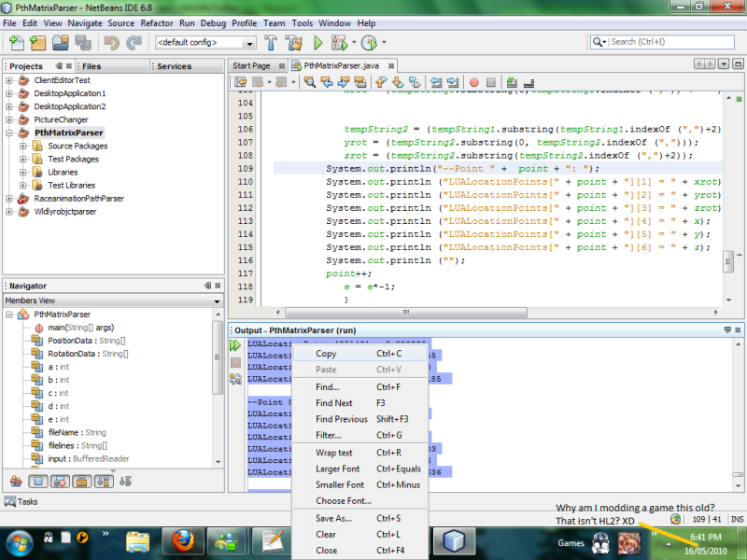
Task: Shift line left editor toolbar icon
Action: point(436,82)
